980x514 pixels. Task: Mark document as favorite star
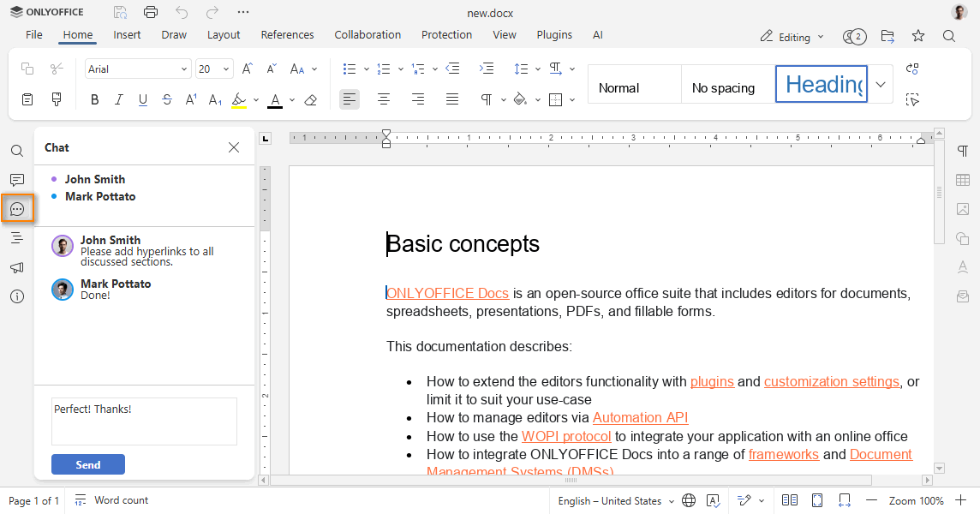[917, 36]
